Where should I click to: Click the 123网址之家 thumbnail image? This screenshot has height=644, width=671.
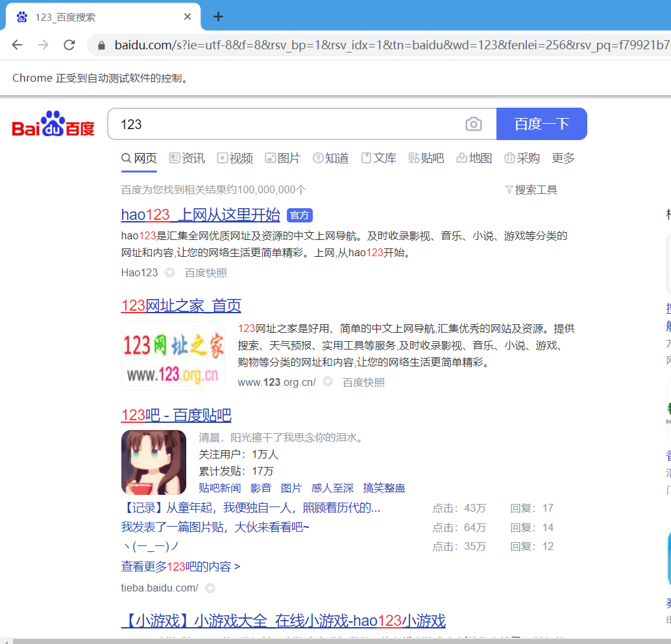click(x=173, y=356)
